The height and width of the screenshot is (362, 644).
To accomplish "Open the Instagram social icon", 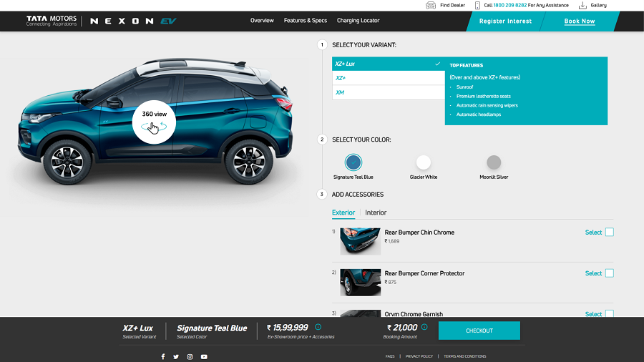I will 190,356.
